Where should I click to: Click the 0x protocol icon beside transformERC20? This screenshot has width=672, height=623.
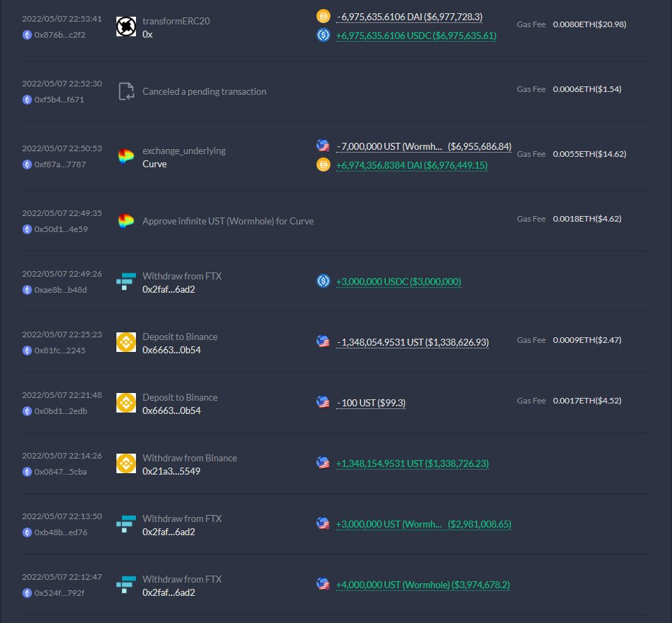[126, 26]
